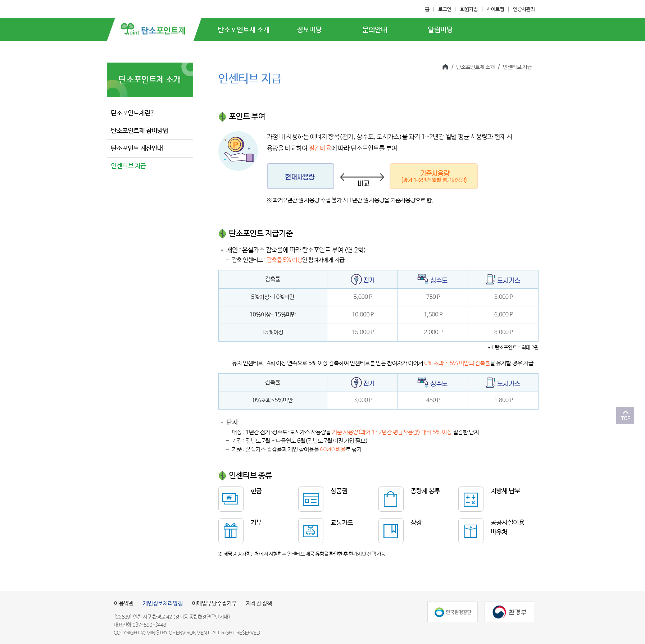Click the transportation card (교통카드) icon
Screen dimensions: 645x644
tap(310, 530)
